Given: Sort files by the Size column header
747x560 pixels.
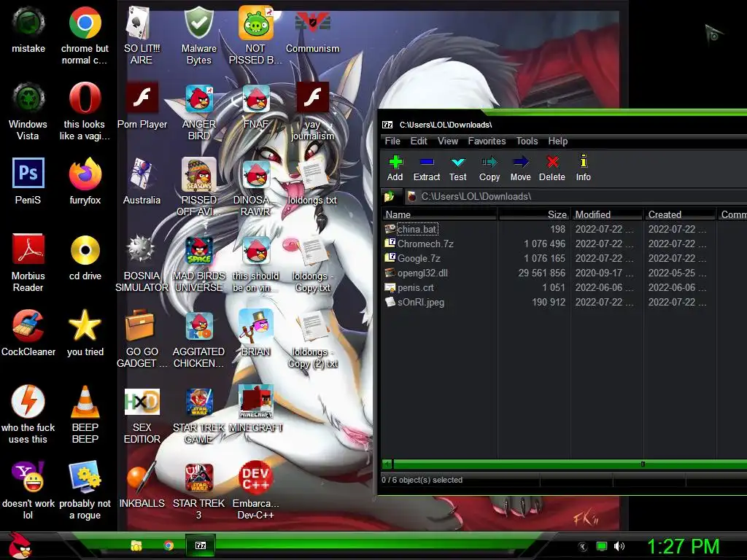Looking at the screenshot, I should 534,214.
